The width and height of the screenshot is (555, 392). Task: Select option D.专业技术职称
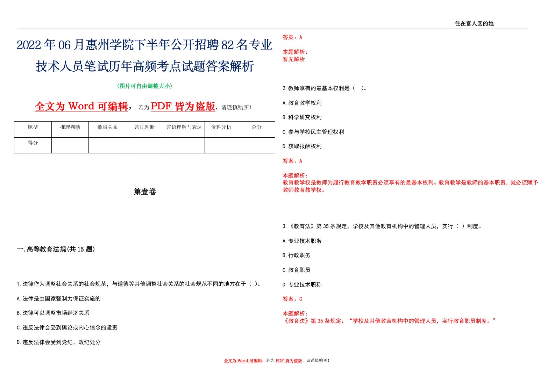coord(302,285)
